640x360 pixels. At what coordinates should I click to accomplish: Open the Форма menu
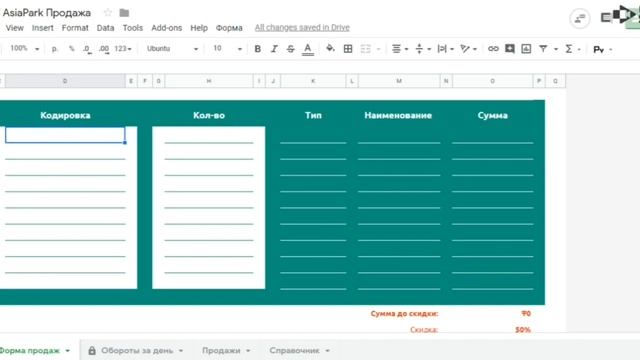(229, 28)
